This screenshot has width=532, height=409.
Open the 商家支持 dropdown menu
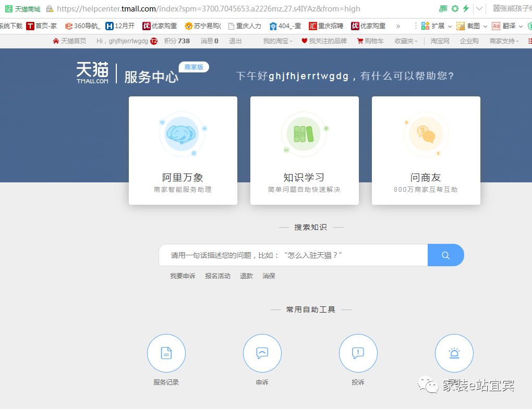coord(504,41)
